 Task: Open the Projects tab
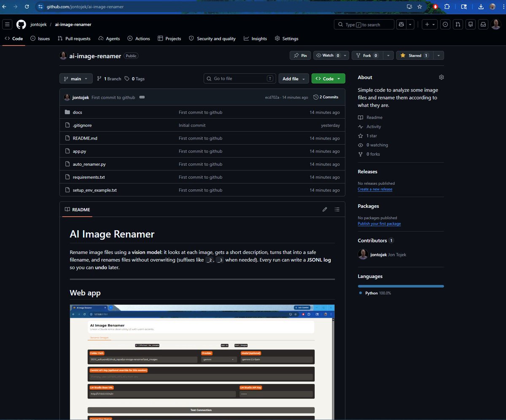click(x=169, y=38)
